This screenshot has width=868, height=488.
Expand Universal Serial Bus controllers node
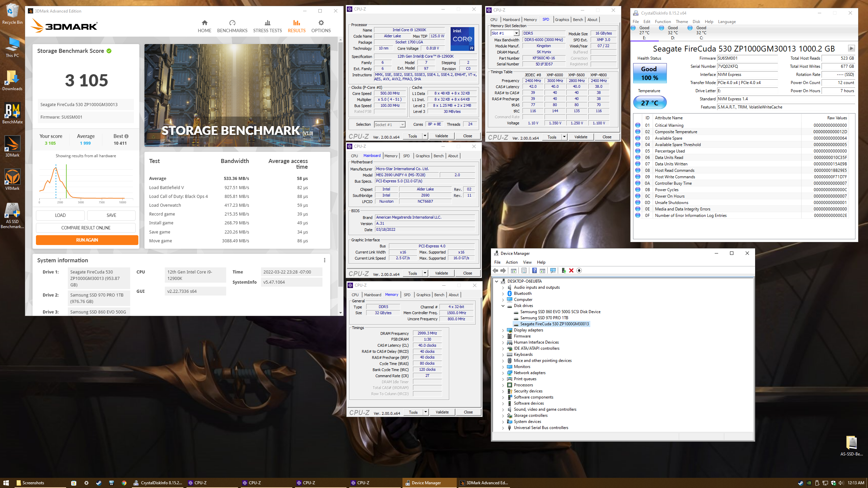coord(503,428)
